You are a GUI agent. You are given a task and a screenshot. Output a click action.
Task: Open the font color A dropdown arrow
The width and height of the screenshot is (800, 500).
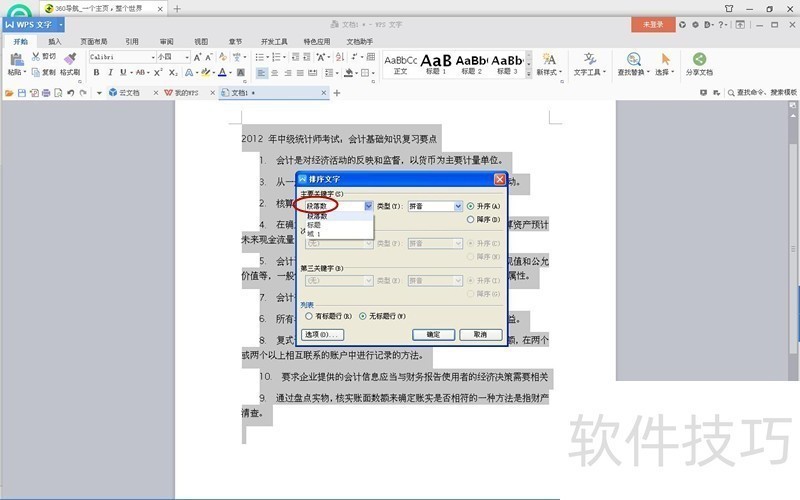click(230, 73)
